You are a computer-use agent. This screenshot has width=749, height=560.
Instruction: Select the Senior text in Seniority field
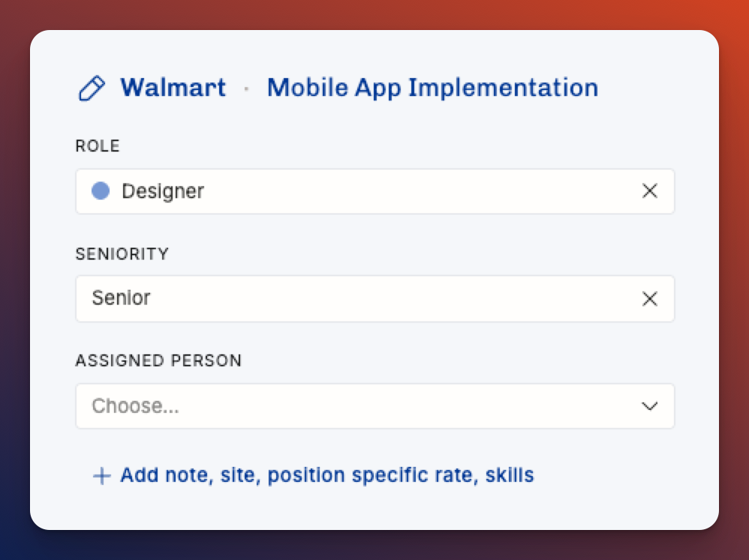click(122, 298)
